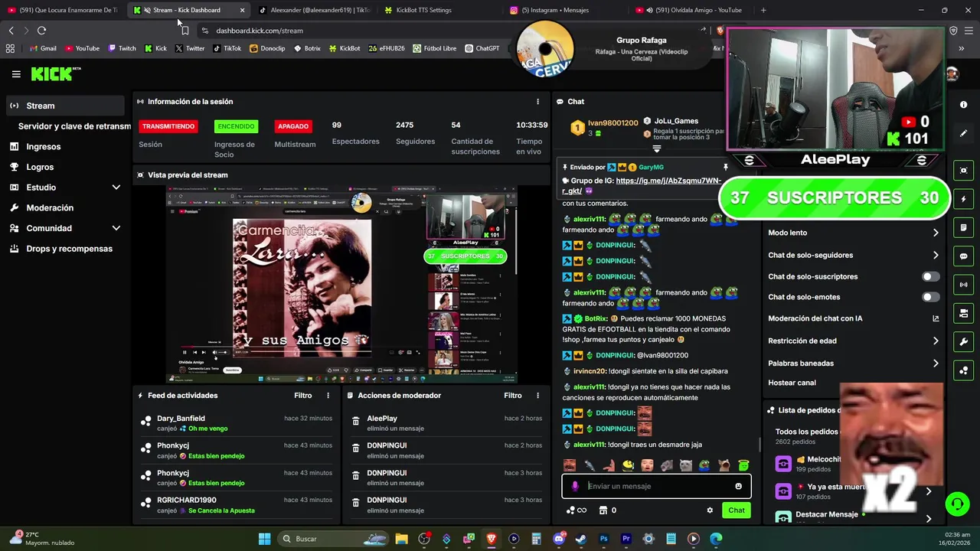Open Filtro in Acciones de moderador
This screenshot has height=551, width=980.
[513, 396]
